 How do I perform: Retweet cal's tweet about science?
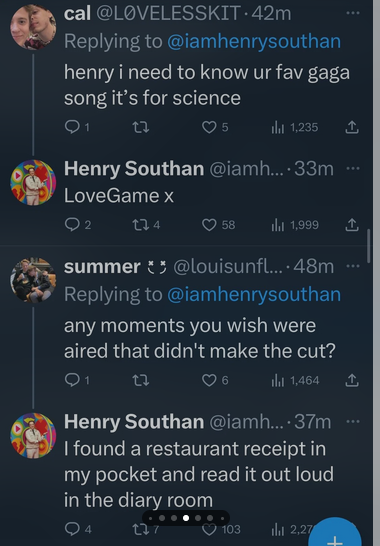pos(141,127)
